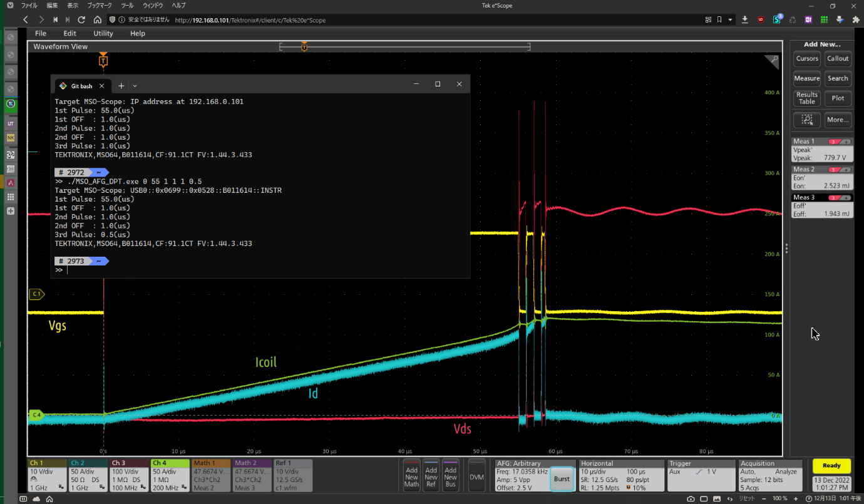Click the Results Table button
Screen dimensions: 864x504
tap(807, 98)
